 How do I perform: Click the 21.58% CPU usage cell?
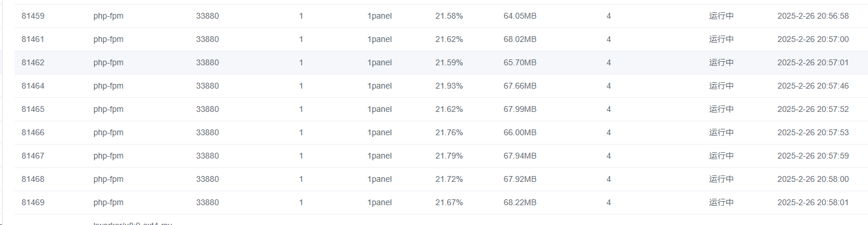click(449, 16)
